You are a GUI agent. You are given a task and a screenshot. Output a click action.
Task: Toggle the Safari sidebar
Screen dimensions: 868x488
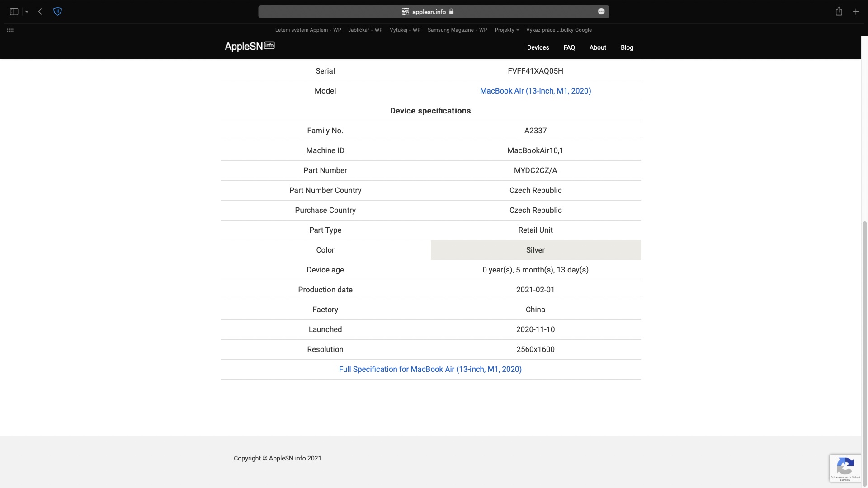(14, 12)
